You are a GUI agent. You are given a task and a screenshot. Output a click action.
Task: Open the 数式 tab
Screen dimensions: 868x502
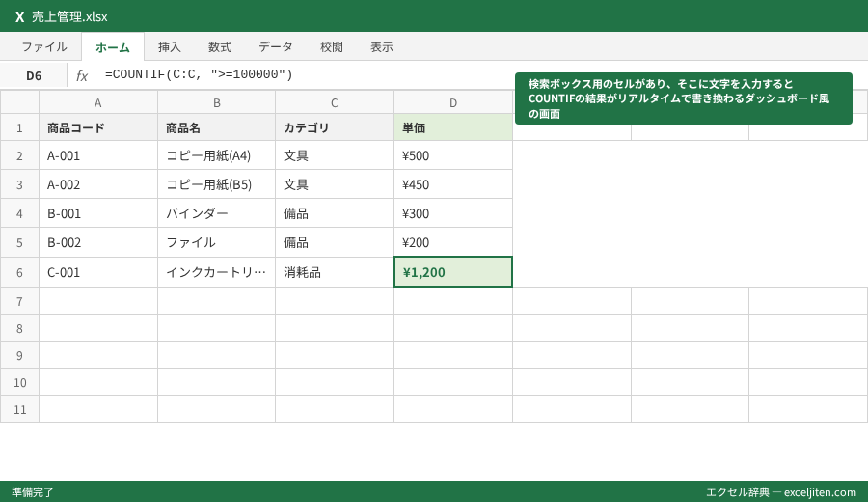click(x=220, y=47)
